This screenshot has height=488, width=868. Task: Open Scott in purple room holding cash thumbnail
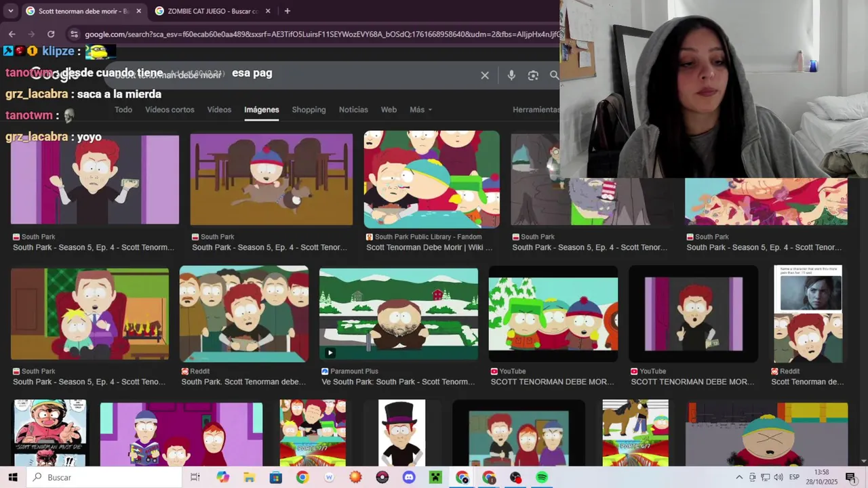pos(95,180)
